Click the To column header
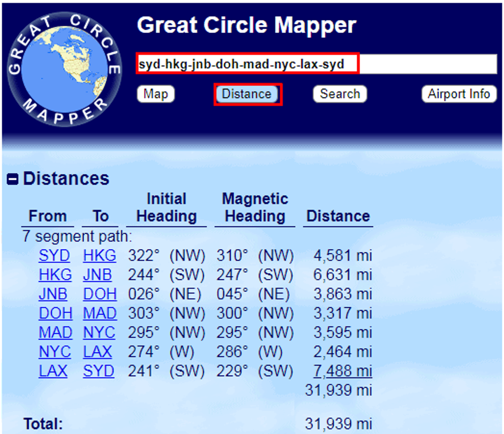Viewport: 504px width, 434px height. [101, 216]
